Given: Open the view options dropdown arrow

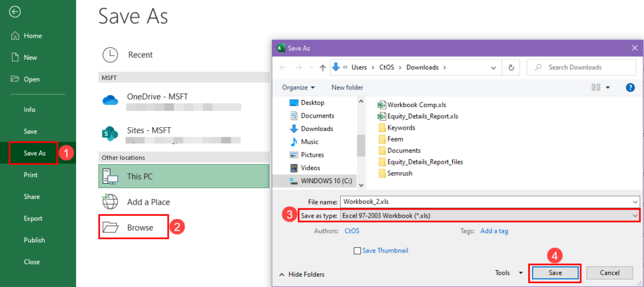Looking at the screenshot, I should click(x=608, y=87).
